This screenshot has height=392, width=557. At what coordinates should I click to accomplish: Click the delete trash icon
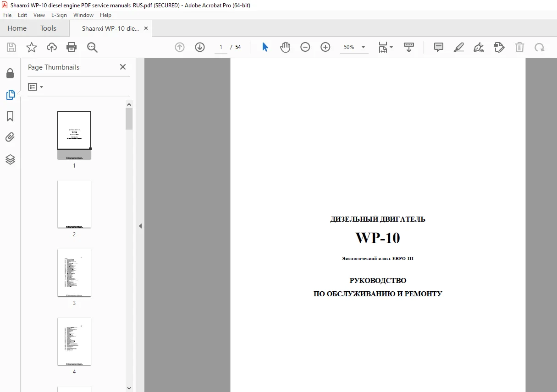pyautogui.click(x=519, y=47)
